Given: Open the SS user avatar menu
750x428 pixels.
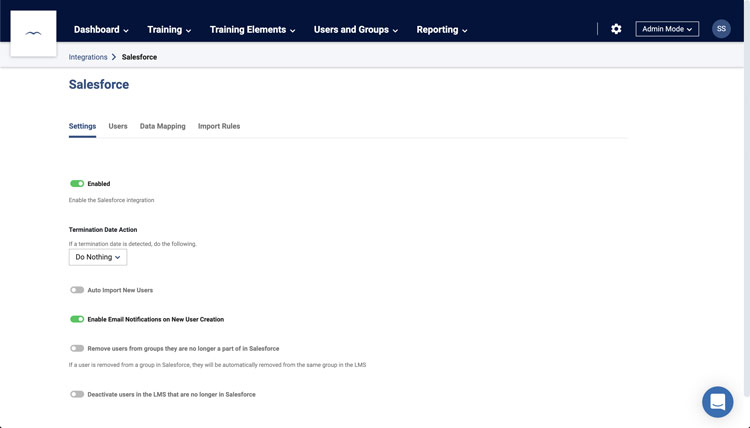Looking at the screenshot, I should (x=721, y=29).
